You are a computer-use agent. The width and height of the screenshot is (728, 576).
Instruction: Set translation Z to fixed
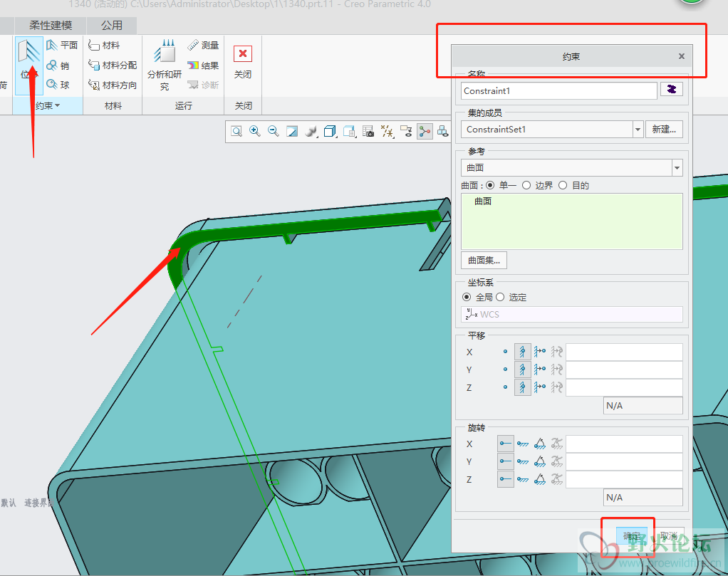coord(522,387)
